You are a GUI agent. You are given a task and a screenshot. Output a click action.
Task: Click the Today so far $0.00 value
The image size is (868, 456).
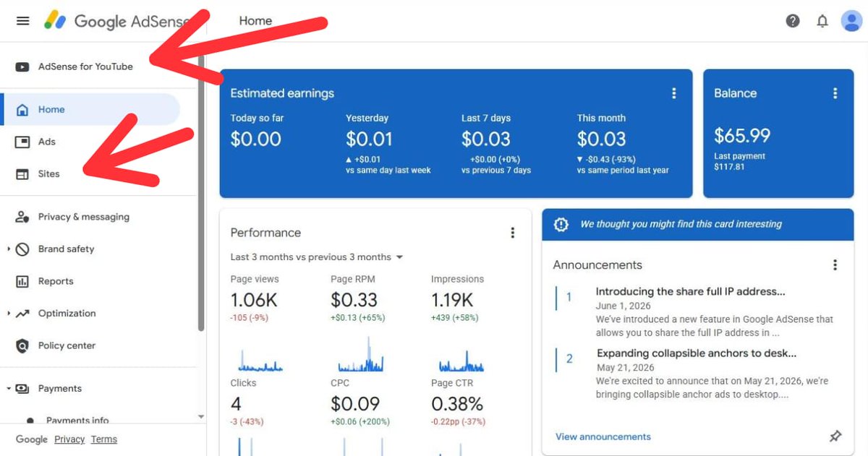point(255,139)
